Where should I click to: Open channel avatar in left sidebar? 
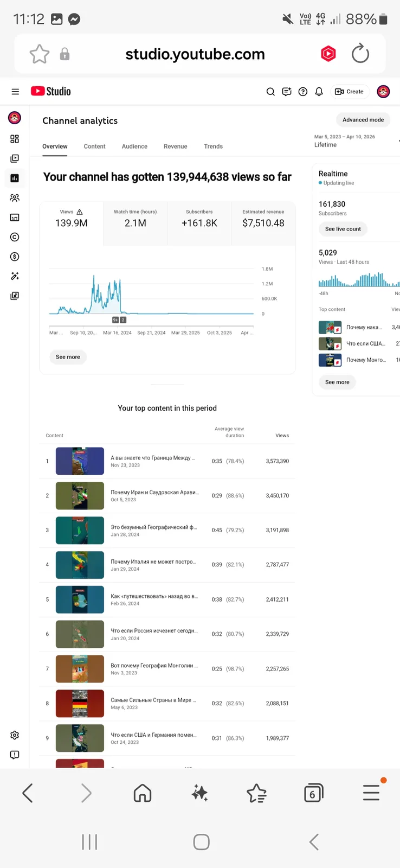15,117
